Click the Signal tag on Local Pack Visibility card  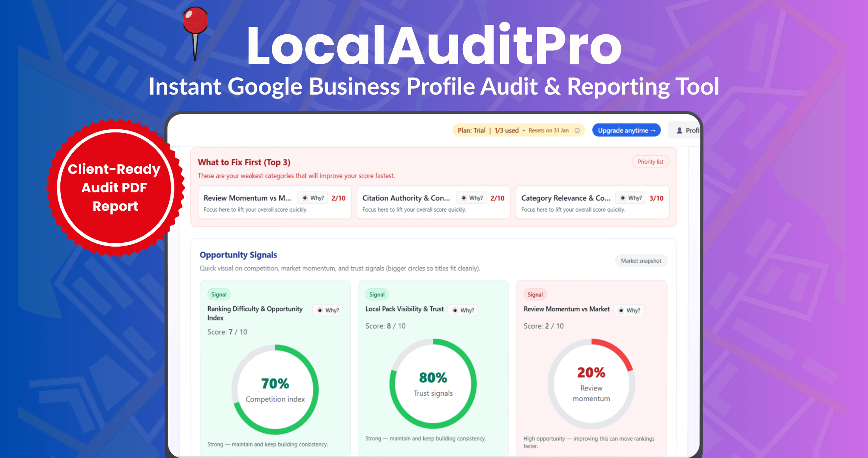(x=377, y=294)
